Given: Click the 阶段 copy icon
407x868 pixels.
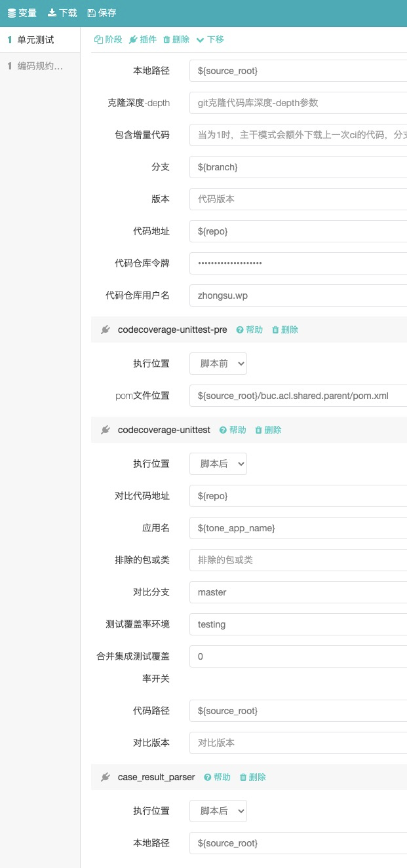Looking at the screenshot, I should (x=98, y=40).
